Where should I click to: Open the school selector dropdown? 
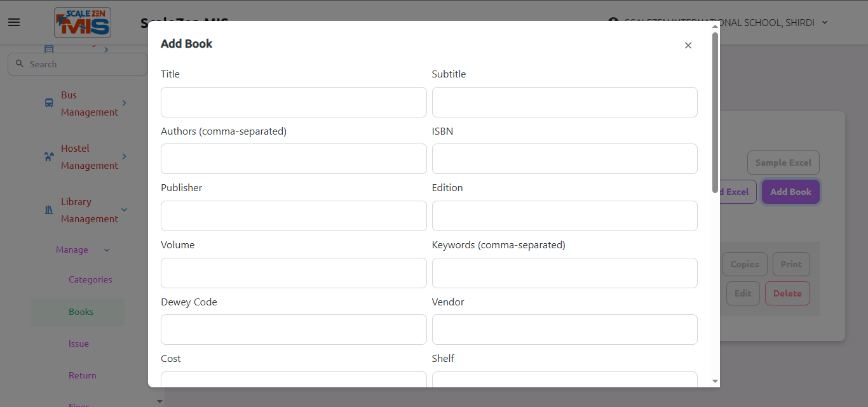tap(825, 22)
